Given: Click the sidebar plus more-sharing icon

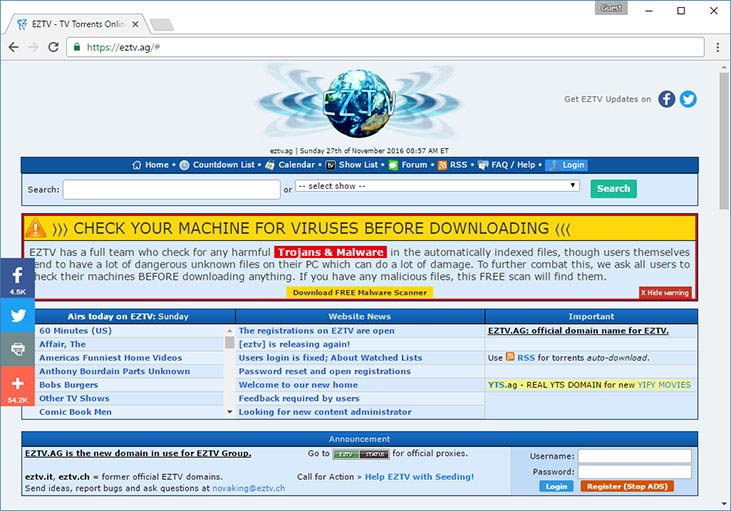Looking at the screenshot, I should (17, 386).
